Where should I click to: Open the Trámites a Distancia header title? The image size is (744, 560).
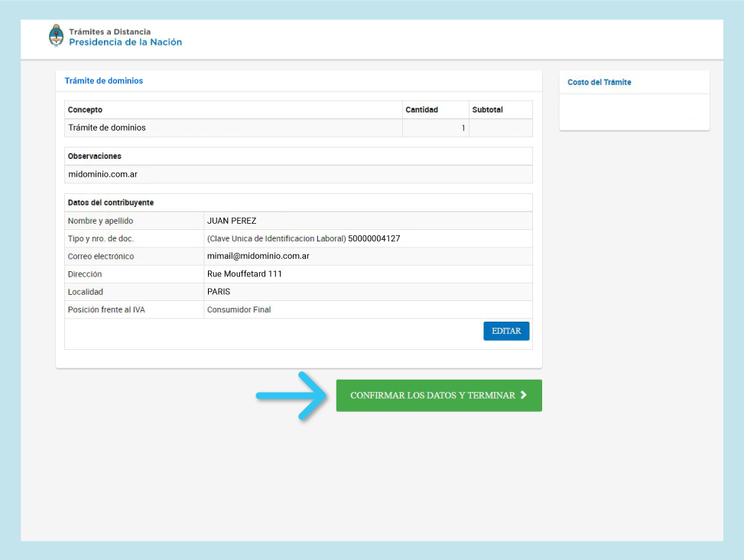click(x=109, y=32)
